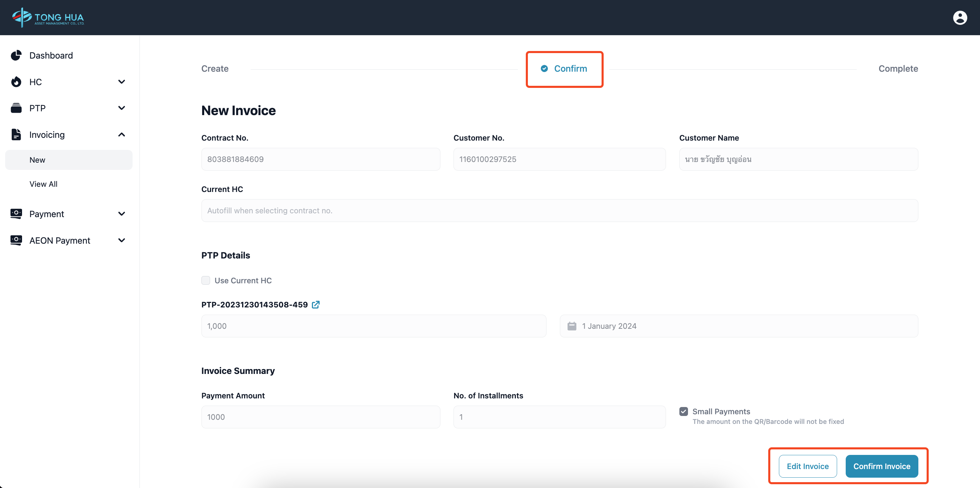Enable the Use Current HC checkbox
Viewport: 980px width, 488px height.
point(206,281)
